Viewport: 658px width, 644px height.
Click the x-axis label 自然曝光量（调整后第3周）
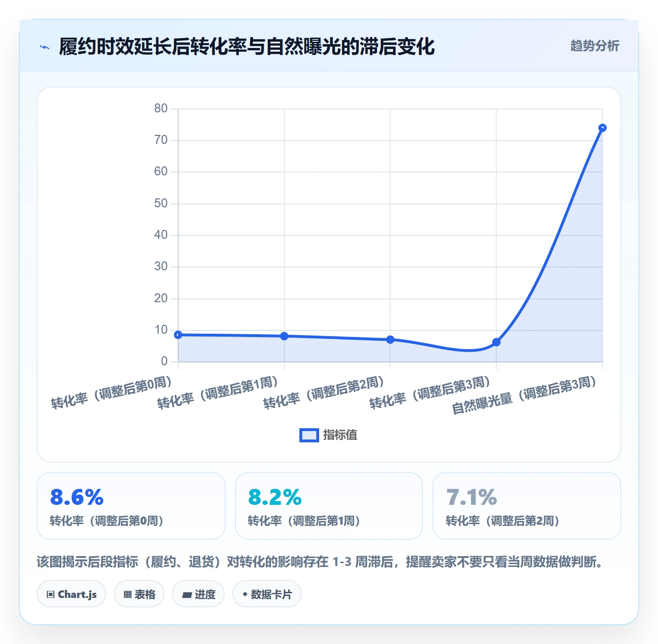click(525, 396)
